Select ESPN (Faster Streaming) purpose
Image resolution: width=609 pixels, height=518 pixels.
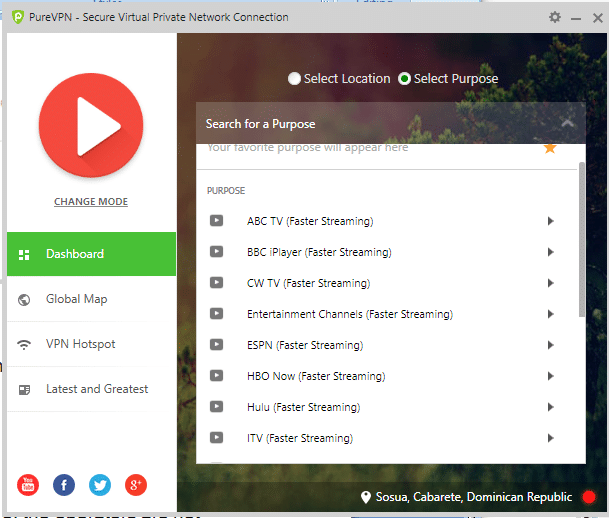(x=305, y=345)
